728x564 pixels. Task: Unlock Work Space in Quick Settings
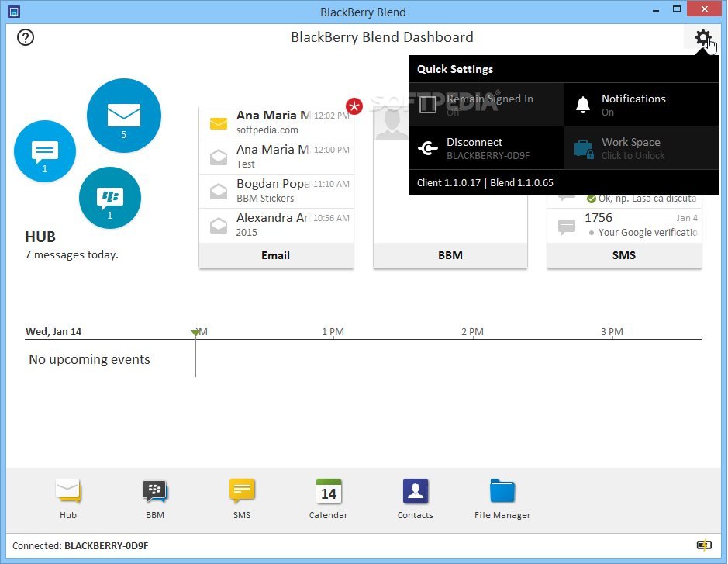[x=642, y=148]
